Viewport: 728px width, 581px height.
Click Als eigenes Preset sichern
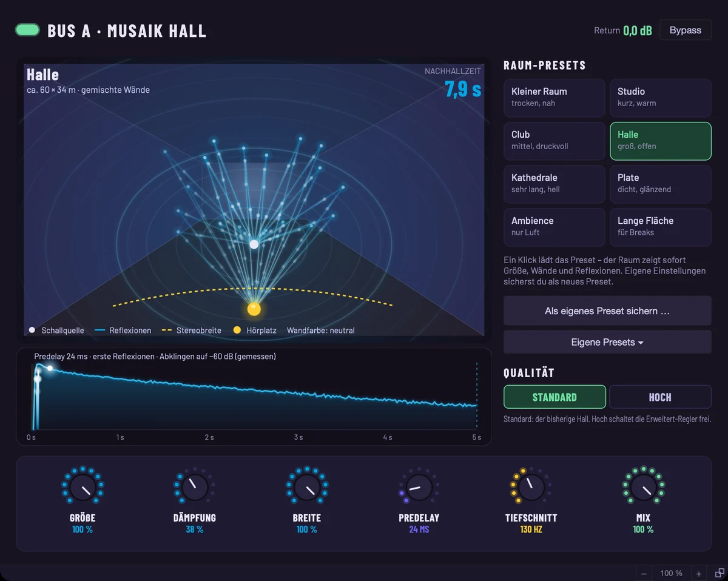point(607,311)
